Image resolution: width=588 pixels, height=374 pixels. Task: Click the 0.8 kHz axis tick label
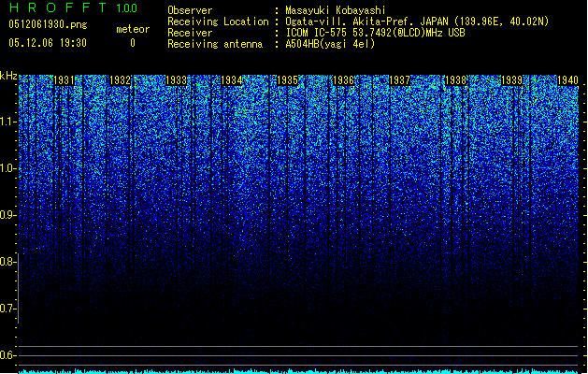(x=7, y=262)
